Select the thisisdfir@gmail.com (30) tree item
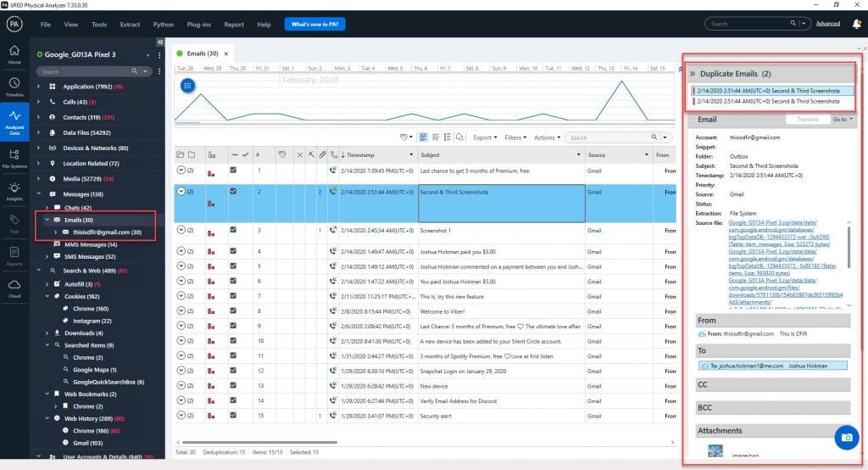The height and width of the screenshot is (470, 868). (107, 232)
